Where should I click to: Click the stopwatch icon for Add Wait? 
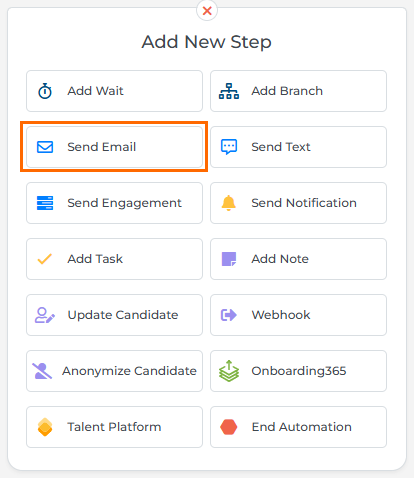pos(45,91)
